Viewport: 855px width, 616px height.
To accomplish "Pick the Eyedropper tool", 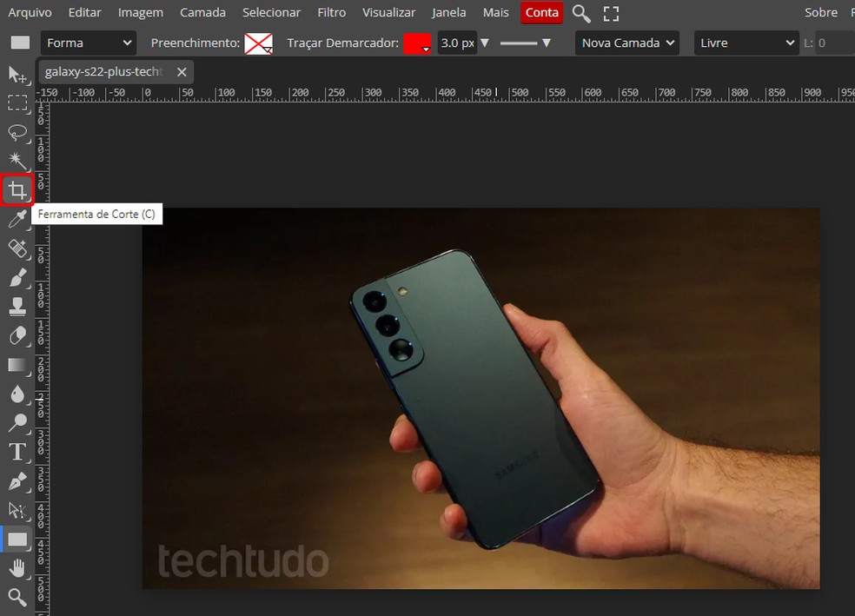I will pyautogui.click(x=17, y=220).
